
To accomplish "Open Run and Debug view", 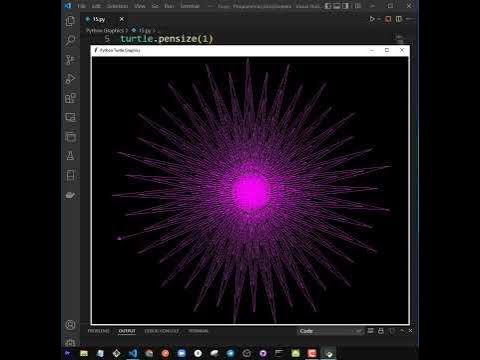I will click(x=70, y=79).
